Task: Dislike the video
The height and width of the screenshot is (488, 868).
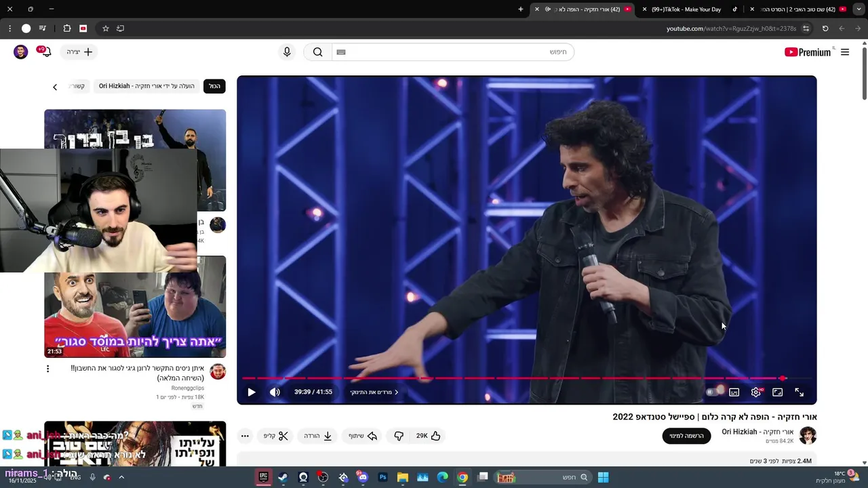Action: (x=399, y=436)
